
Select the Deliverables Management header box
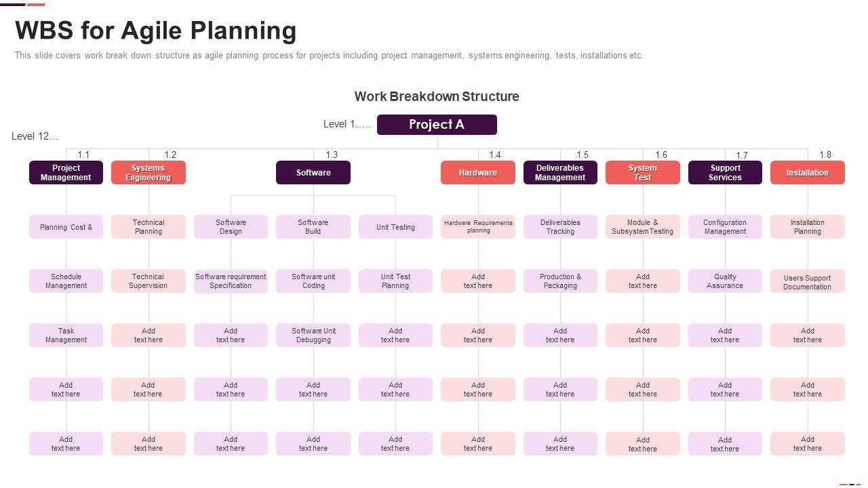pos(560,173)
